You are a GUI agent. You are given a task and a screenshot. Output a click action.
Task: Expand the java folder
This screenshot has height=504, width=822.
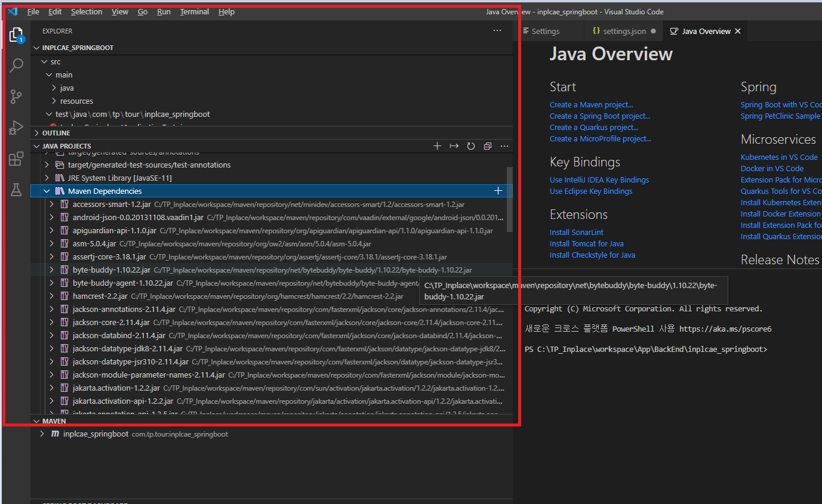tap(54, 88)
